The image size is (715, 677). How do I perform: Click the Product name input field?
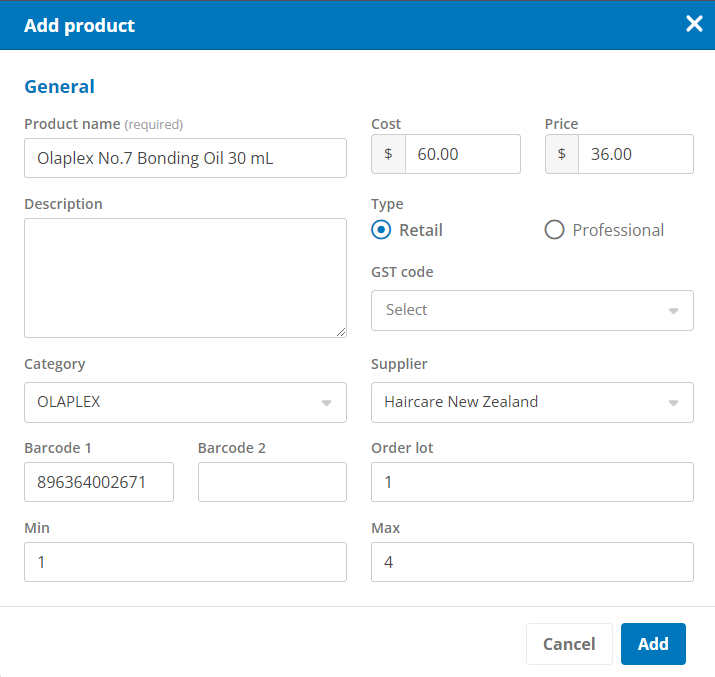tap(185, 158)
